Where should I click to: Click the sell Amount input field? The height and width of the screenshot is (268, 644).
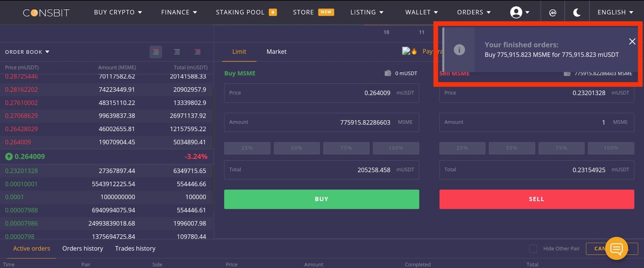click(537, 122)
